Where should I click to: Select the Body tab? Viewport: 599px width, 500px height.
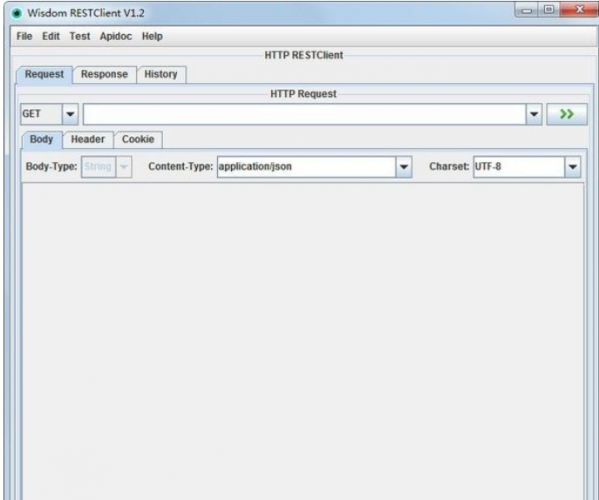pos(41,139)
